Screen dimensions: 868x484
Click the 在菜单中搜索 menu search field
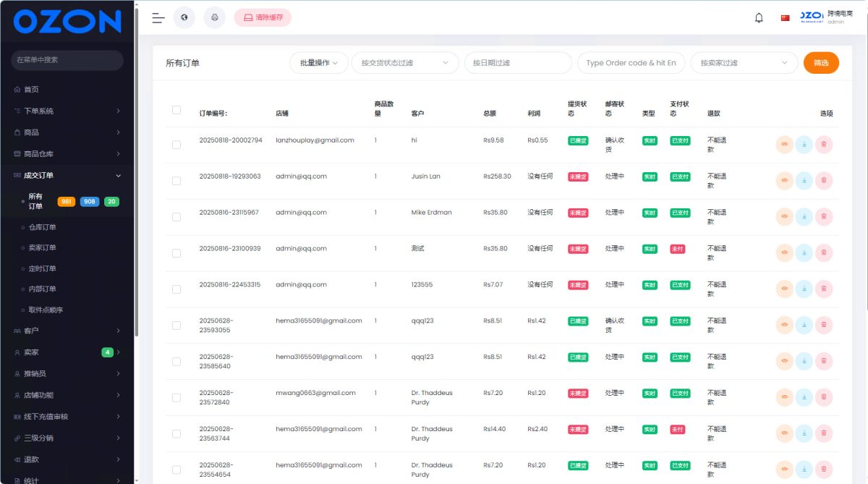(67, 60)
